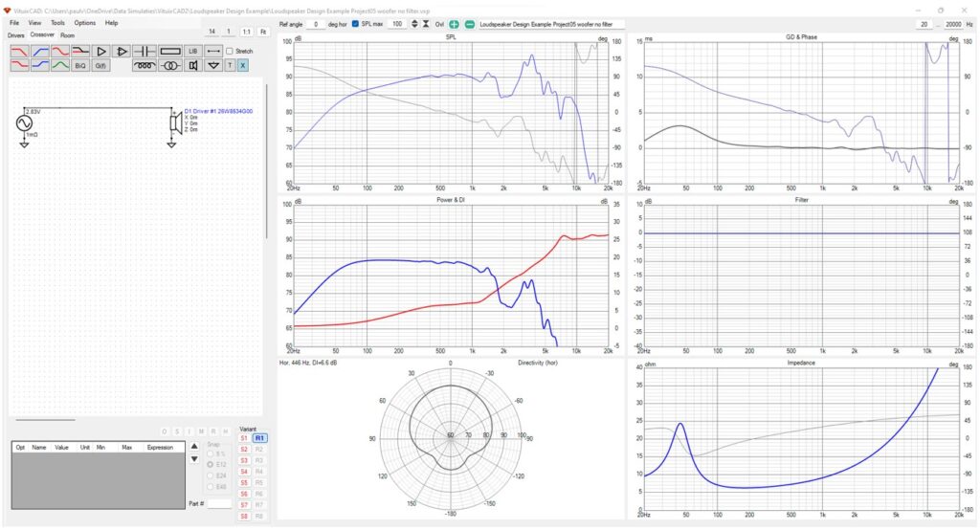Click the Impedance chart area
This screenshot has height=530, width=980.
coord(801,439)
